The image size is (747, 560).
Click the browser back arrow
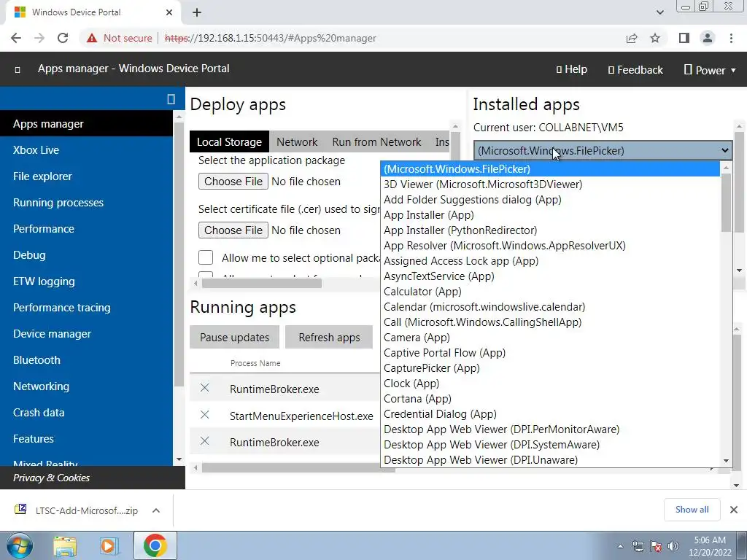pos(16,38)
